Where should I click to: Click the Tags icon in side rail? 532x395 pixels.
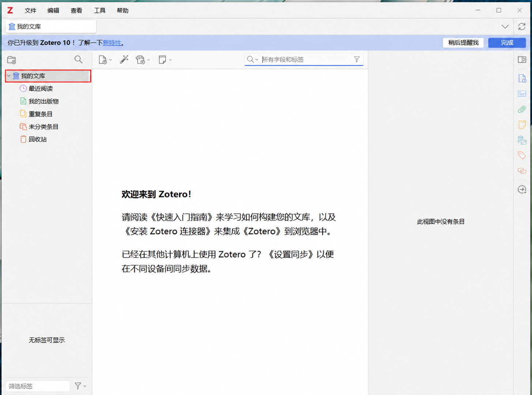click(522, 155)
